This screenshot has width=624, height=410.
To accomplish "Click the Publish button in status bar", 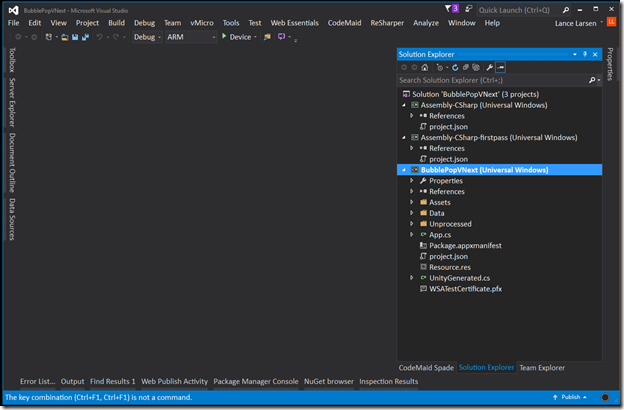I will coord(570,397).
